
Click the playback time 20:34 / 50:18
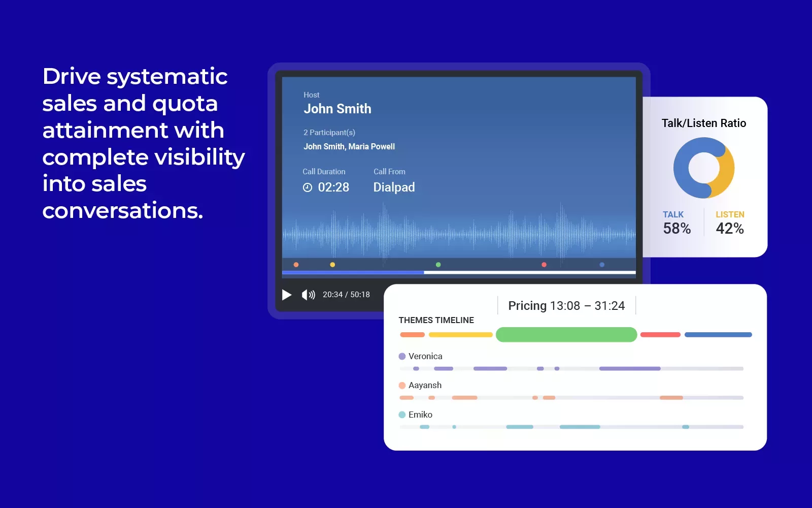[x=346, y=295]
